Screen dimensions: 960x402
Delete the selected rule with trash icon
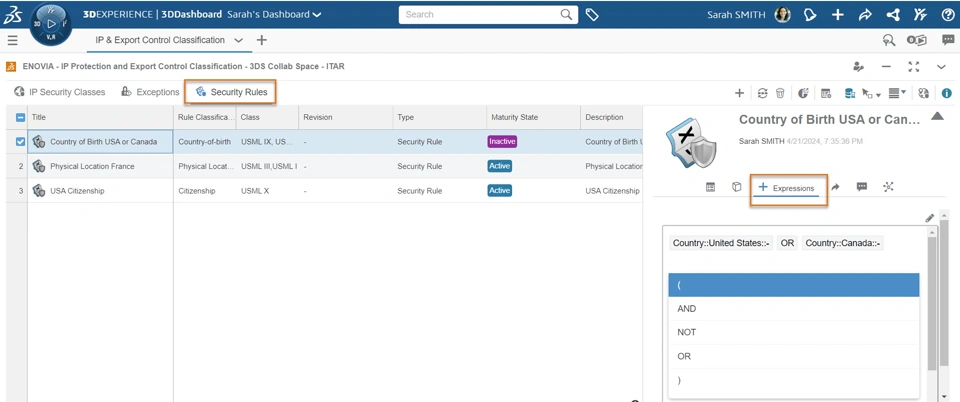[780, 93]
